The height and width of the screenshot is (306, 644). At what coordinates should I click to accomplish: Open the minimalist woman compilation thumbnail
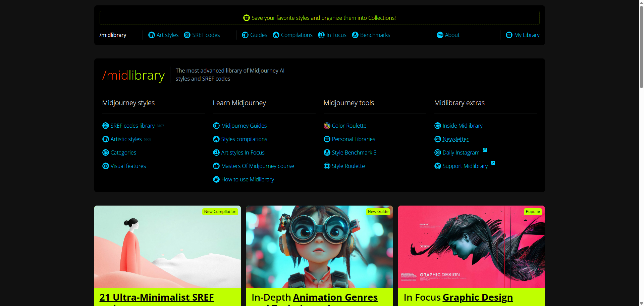point(167,247)
